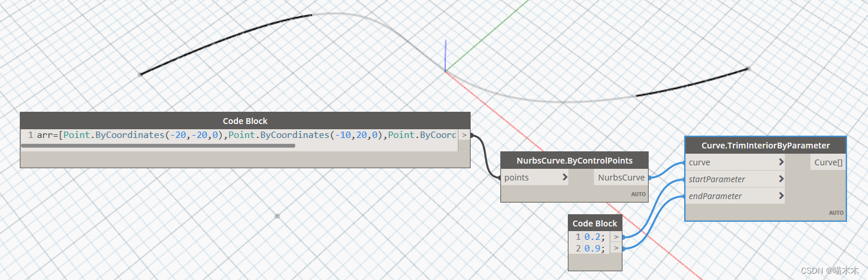Select the Curve.TrimInteriorByParameter node title
Image resolution: width=868 pixels, height=280 pixels.
[x=765, y=146]
